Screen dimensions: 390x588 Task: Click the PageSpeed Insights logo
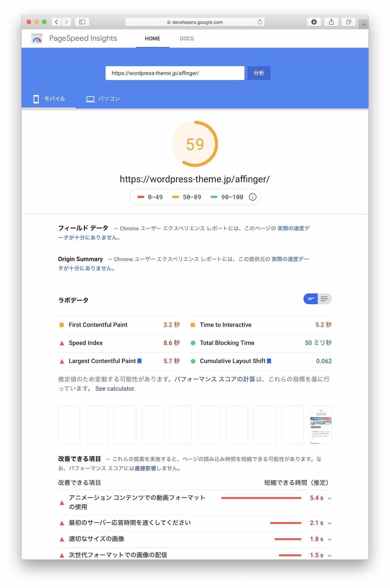[x=37, y=38]
